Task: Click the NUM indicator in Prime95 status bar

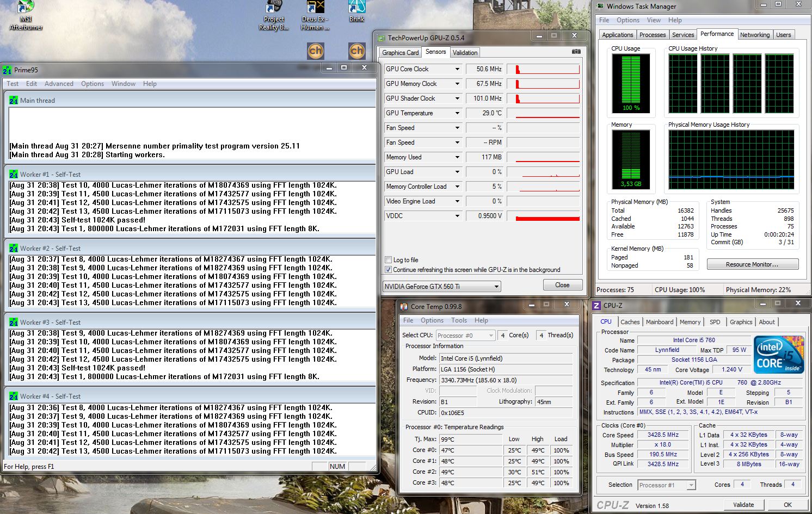Action: [x=337, y=466]
